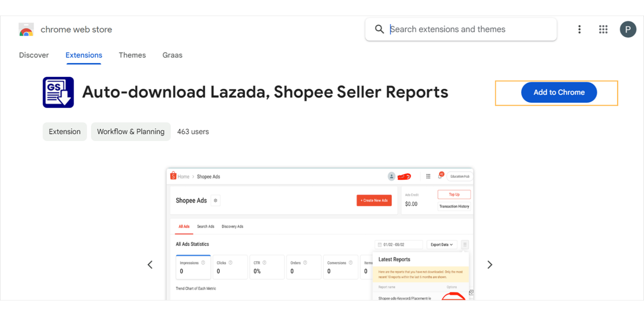Screen dimensions: 644x322
Task: Open the Google apps grid launcher
Action: (603, 29)
